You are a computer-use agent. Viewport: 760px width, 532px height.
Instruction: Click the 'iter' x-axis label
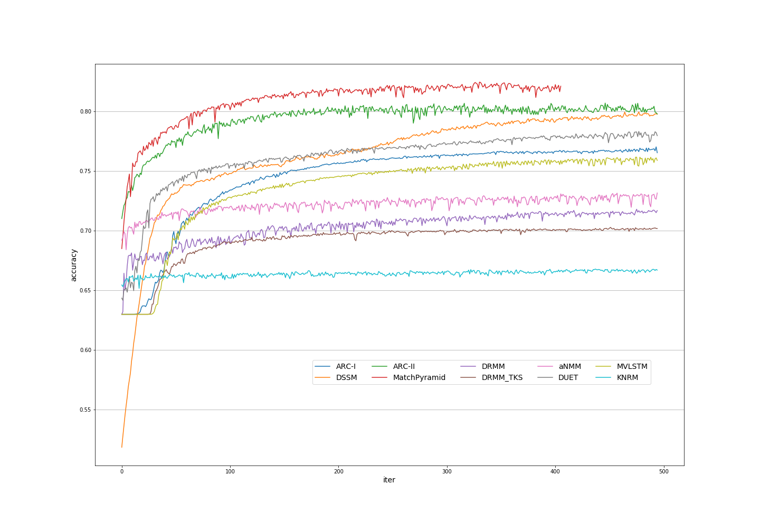(x=389, y=480)
